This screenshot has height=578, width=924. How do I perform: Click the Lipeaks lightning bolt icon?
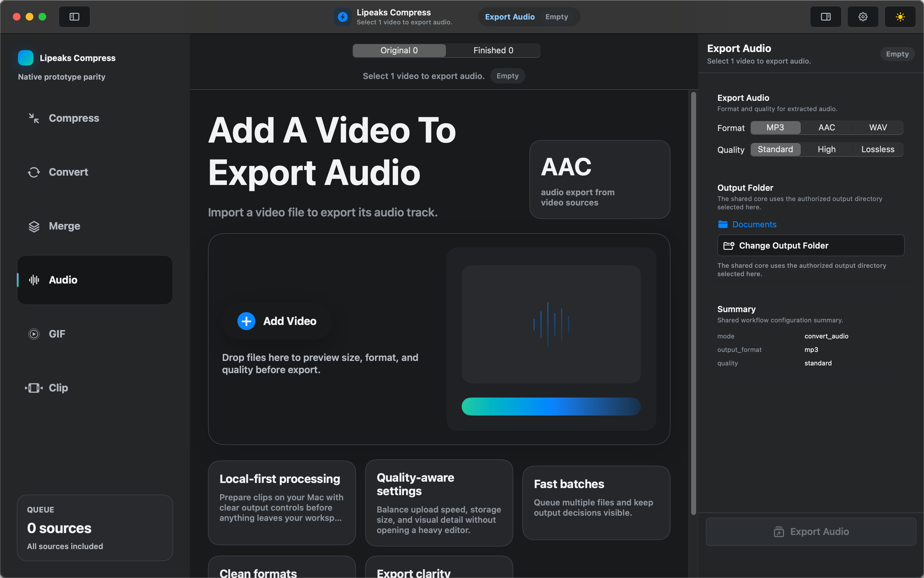point(343,17)
